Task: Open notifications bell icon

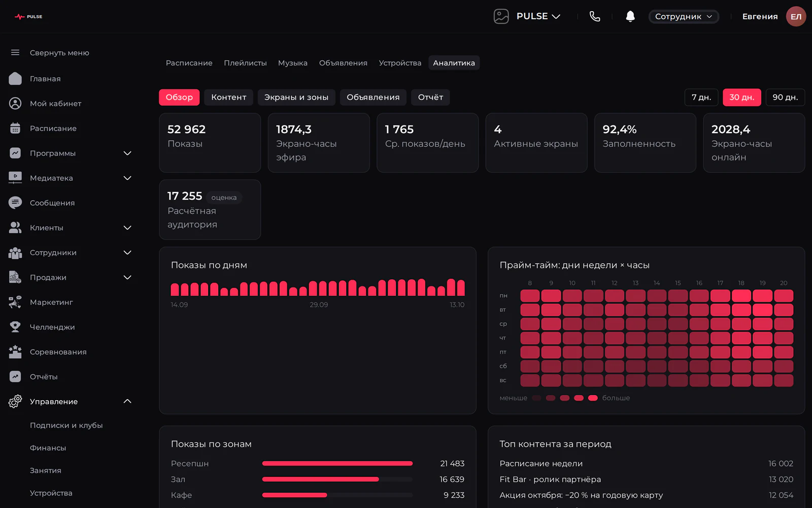Action: 630,16
